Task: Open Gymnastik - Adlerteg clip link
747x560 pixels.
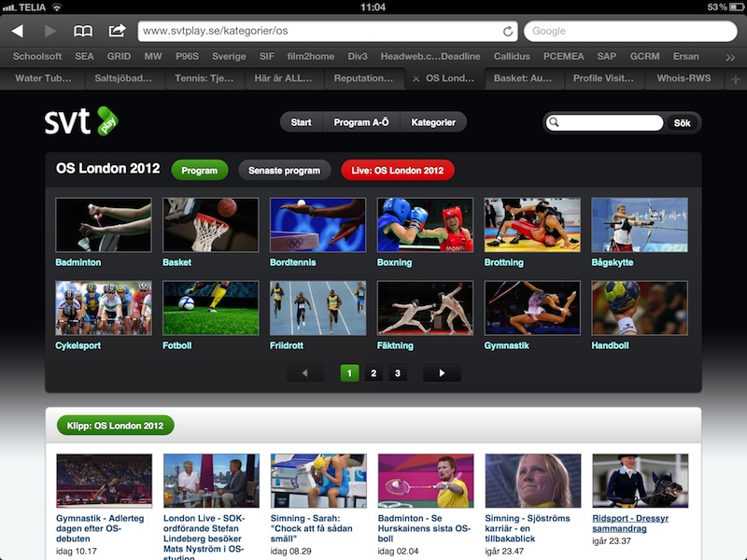Action: [x=100, y=528]
